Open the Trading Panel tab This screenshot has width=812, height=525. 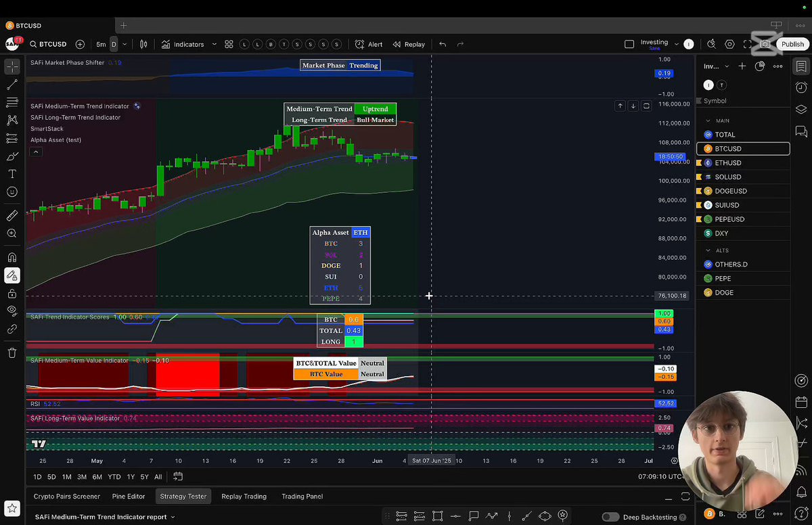(302, 497)
